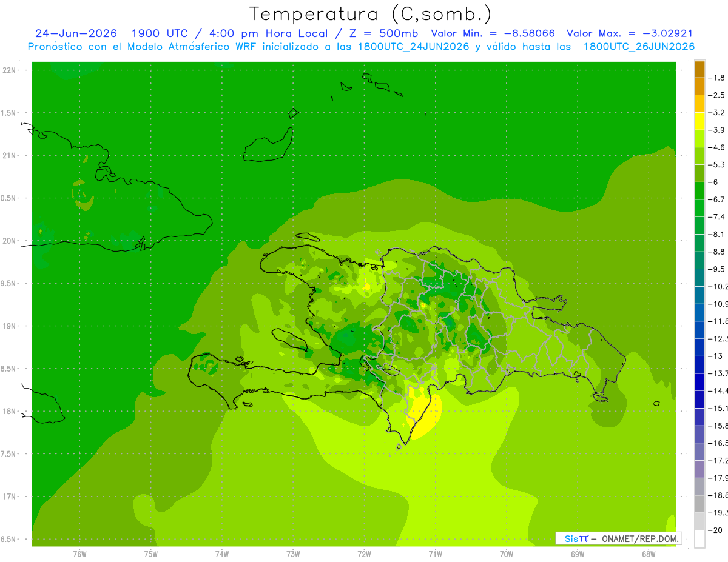Screen dimensions: 728x562
Task: Click the "69W" longitude label
Action: point(578,554)
